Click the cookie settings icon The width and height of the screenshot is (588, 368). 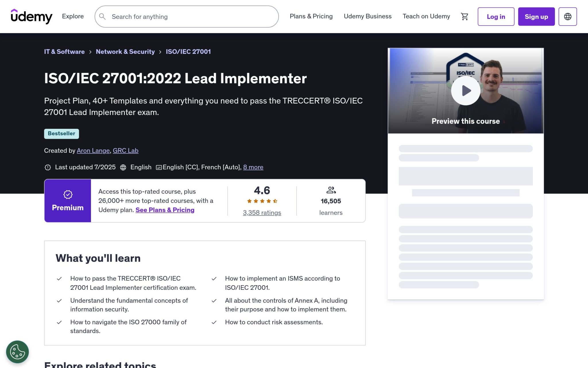(17, 352)
